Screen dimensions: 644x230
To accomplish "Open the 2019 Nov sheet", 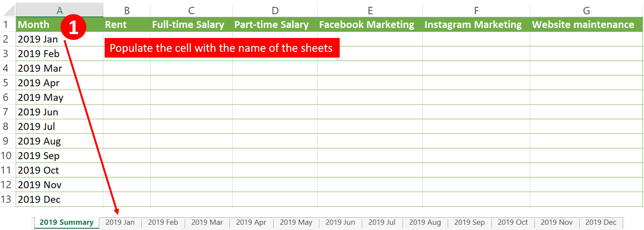I will [557, 222].
